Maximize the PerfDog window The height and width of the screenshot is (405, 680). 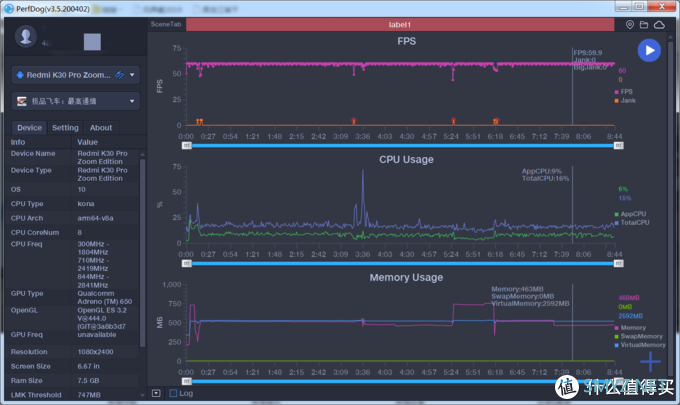(639, 7)
